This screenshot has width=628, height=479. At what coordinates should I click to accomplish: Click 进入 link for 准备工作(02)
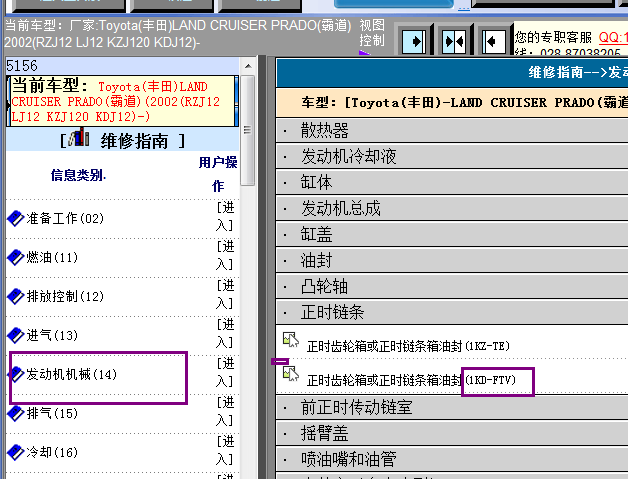(x=225, y=216)
